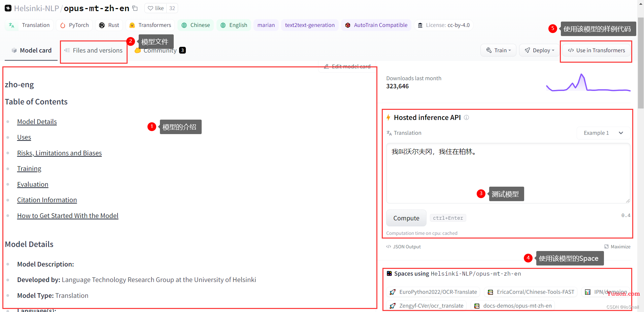This screenshot has width=644, height=312.
Task: Open the Example 1 dropdown
Action: 603,133
